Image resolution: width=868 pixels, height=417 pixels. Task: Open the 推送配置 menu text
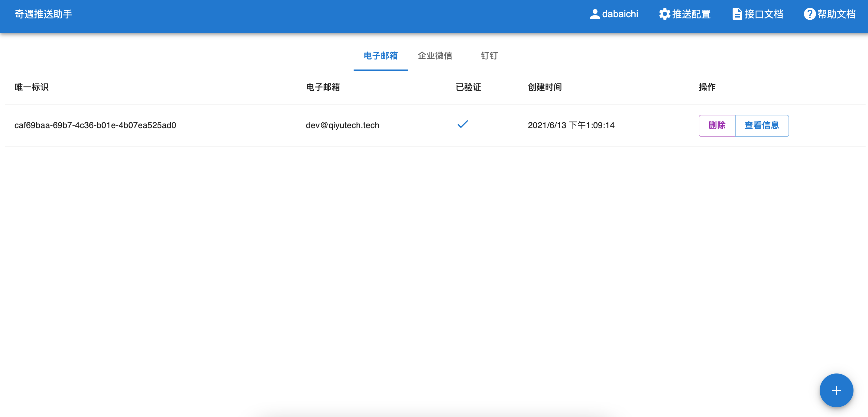[x=691, y=14]
